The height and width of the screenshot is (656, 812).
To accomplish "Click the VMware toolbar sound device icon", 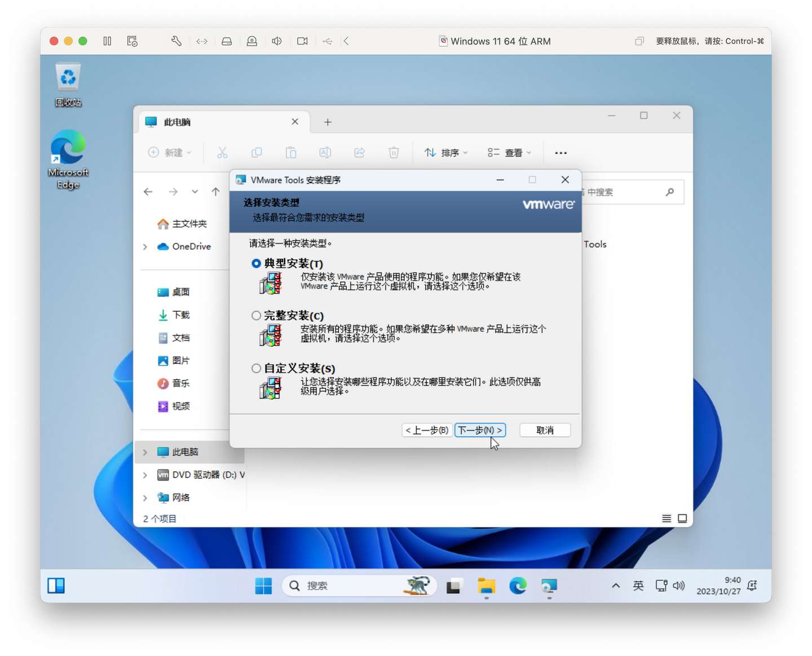I will (x=277, y=41).
